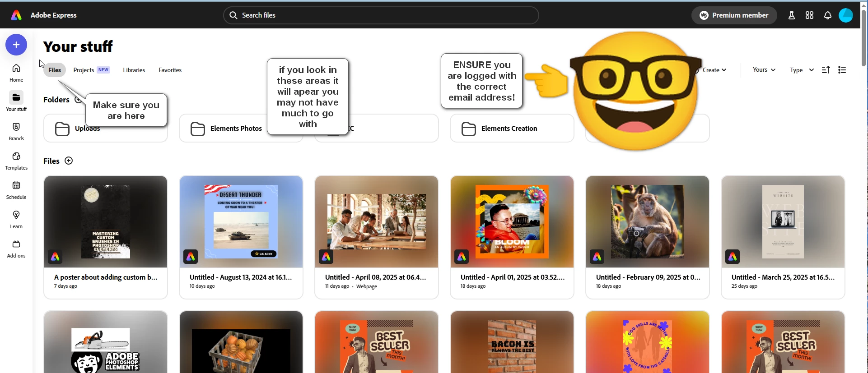Image resolution: width=868 pixels, height=373 pixels.
Task: Open Elements Creation folder
Action: pyautogui.click(x=512, y=129)
